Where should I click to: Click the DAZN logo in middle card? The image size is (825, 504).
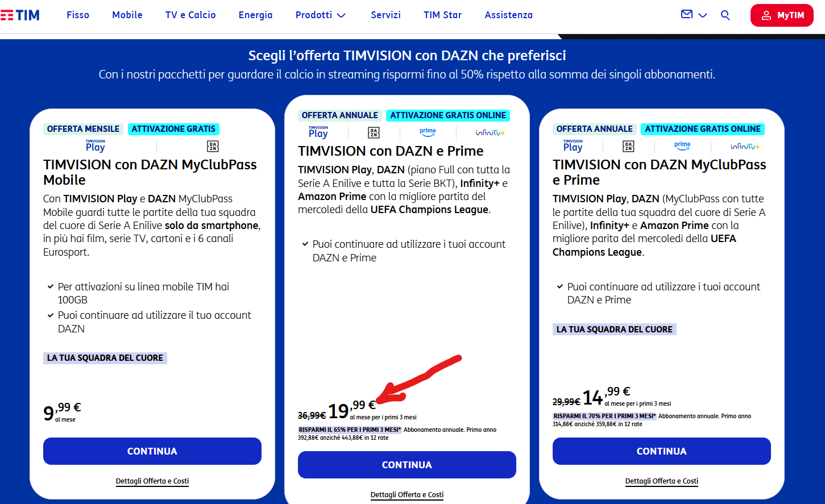[x=374, y=133]
